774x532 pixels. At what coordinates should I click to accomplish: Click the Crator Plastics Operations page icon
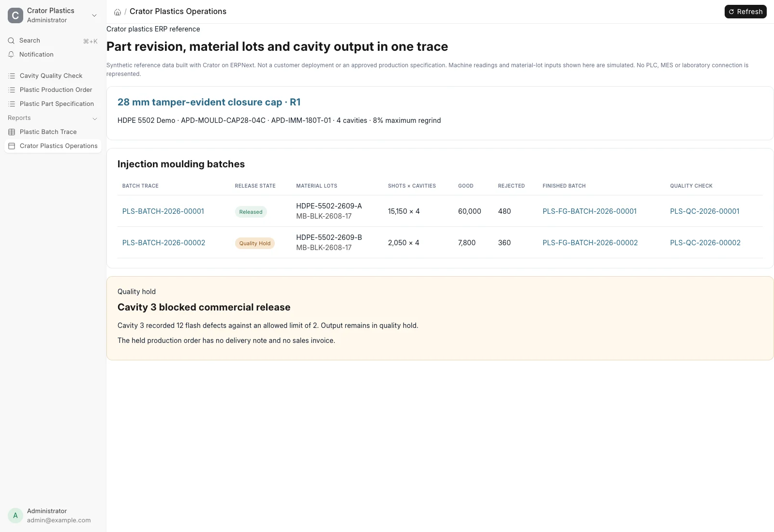[x=12, y=146]
